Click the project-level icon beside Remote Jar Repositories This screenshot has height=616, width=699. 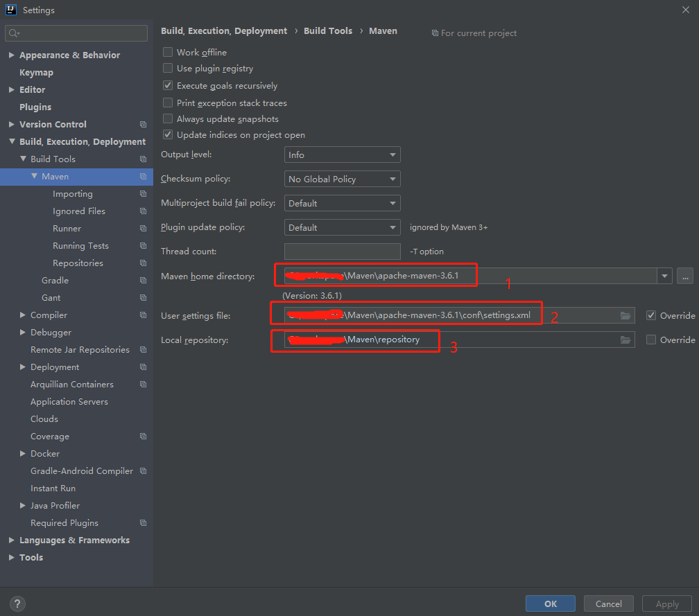pyautogui.click(x=143, y=350)
